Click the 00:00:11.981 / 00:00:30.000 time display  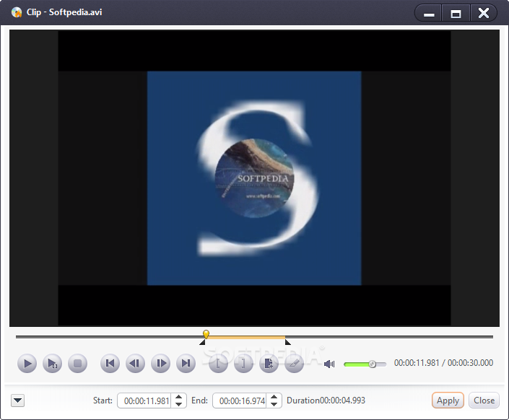(443, 363)
